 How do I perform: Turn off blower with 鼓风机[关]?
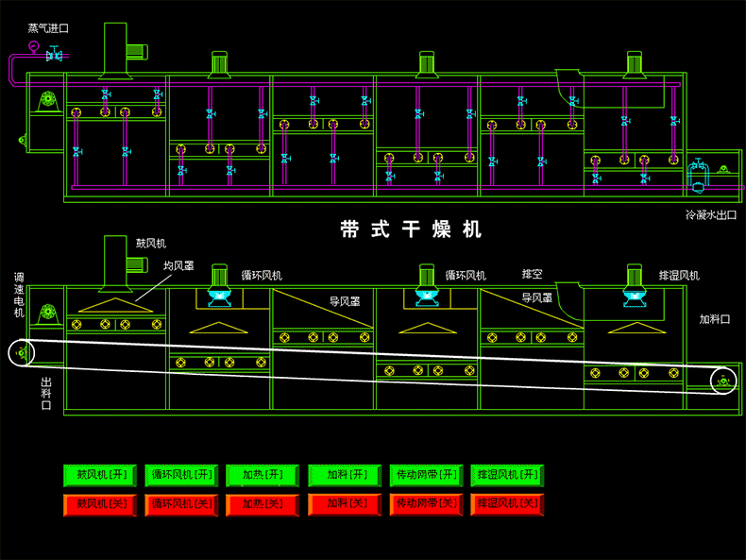pos(101,505)
